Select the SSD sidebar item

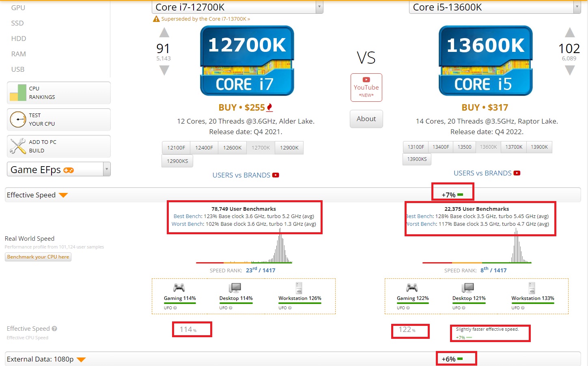pyautogui.click(x=17, y=23)
